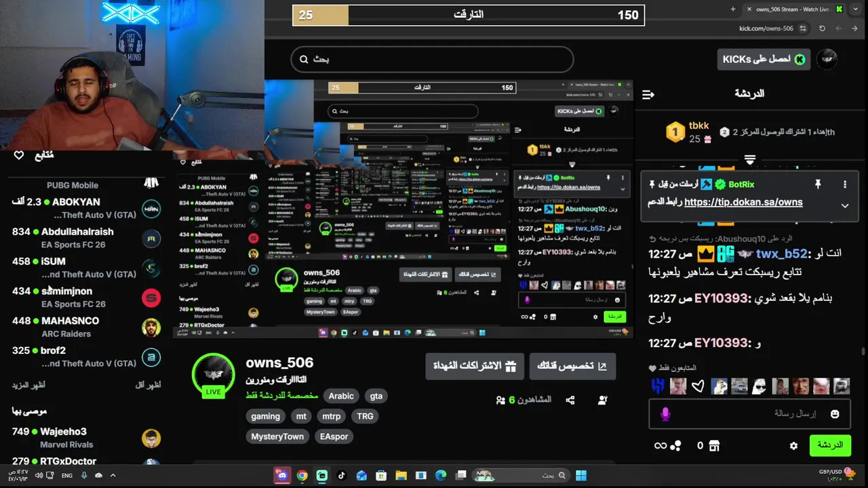Click the search bar magnifier field
868x488 pixels.
coord(432,60)
